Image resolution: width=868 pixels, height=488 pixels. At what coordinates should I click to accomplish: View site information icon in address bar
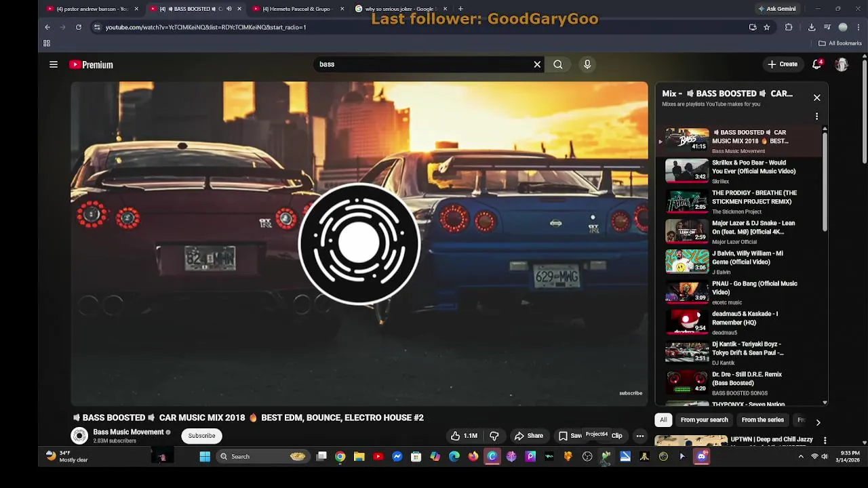[x=97, y=27]
